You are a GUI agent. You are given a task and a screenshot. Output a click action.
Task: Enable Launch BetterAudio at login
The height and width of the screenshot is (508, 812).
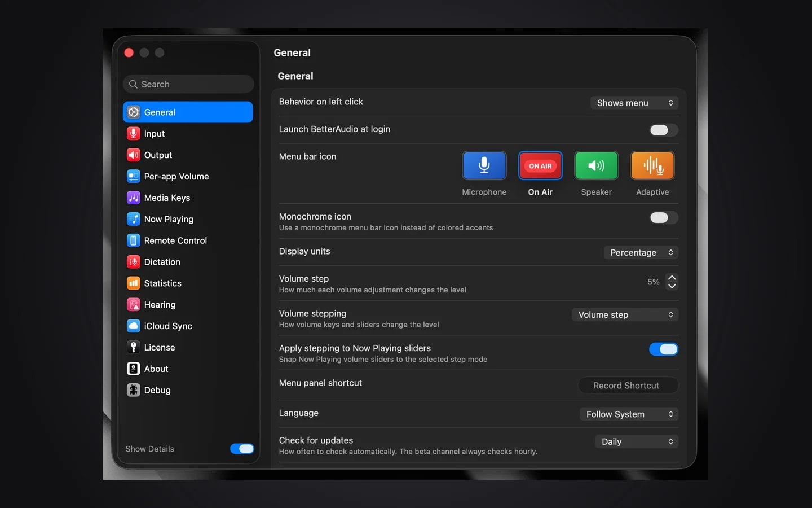663,130
